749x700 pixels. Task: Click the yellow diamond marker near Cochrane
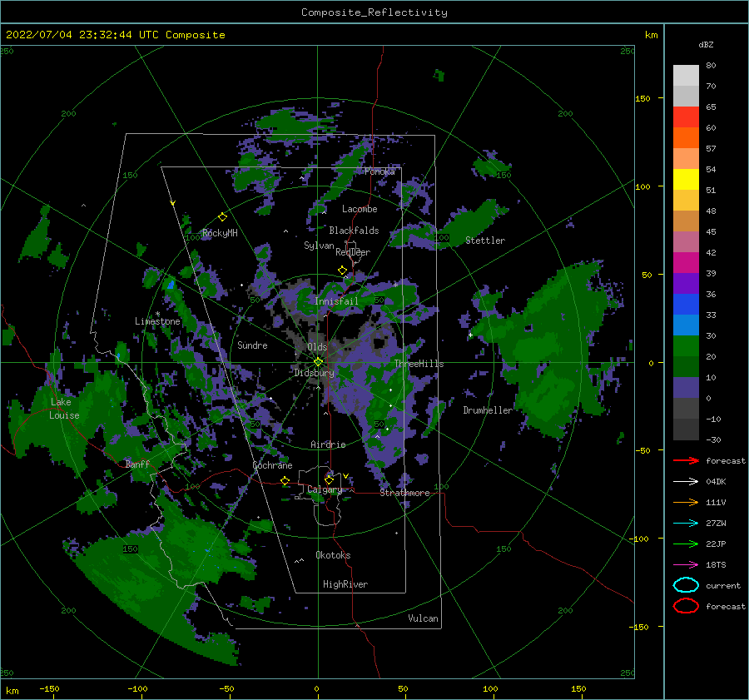285,480
